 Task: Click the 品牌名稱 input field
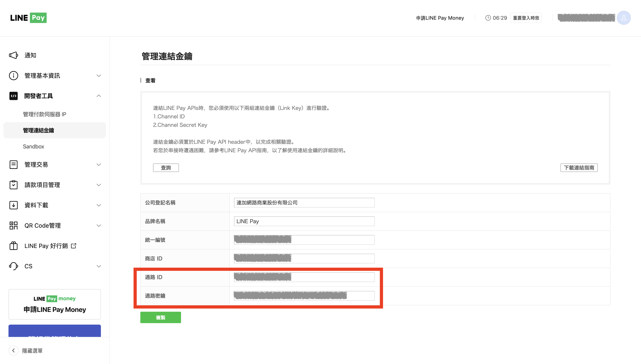(x=304, y=221)
